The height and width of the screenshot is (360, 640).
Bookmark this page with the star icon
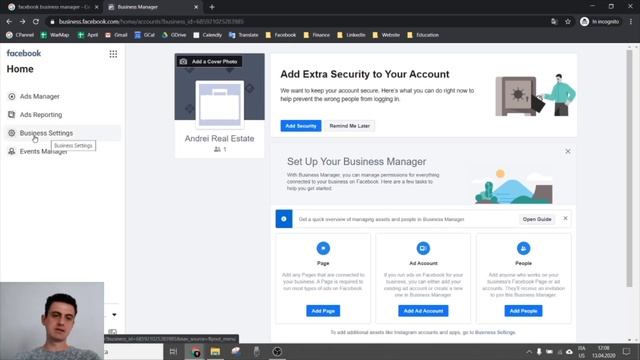(568, 22)
